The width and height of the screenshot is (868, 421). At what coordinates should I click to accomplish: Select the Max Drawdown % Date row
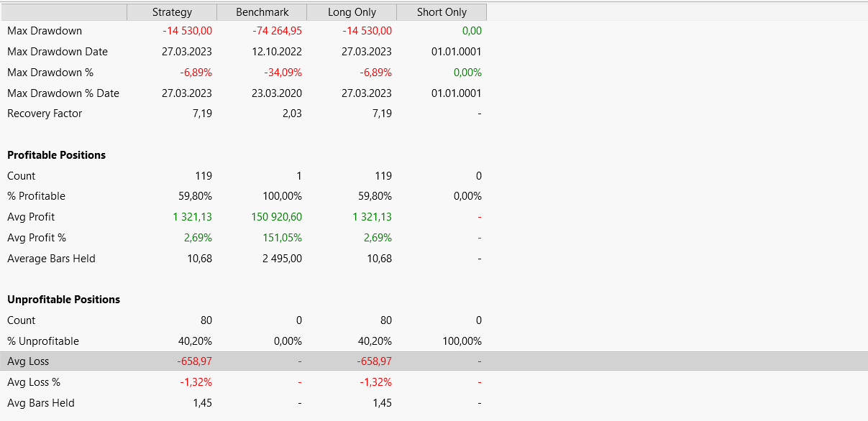[x=63, y=93]
